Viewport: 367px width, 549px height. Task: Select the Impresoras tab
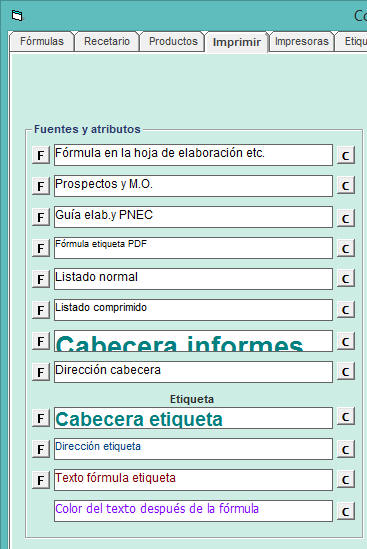(302, 41)
